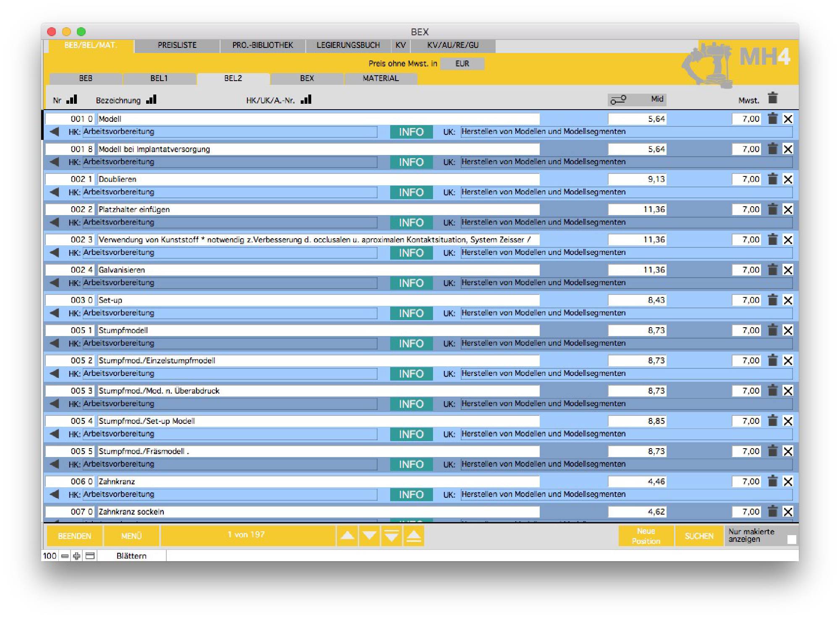Switch to the PREISLISTE tab
The width and height of the screenshot is (840, 620).
(x=177, y=45)
